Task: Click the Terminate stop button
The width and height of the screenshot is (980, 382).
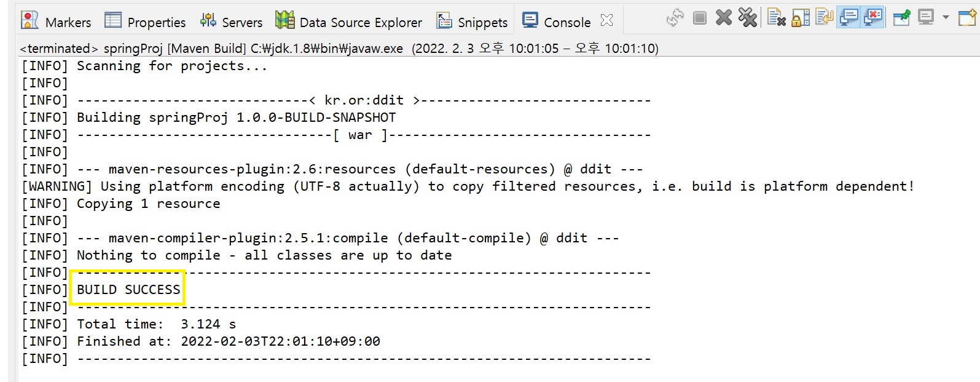Action: coord(699,18)
